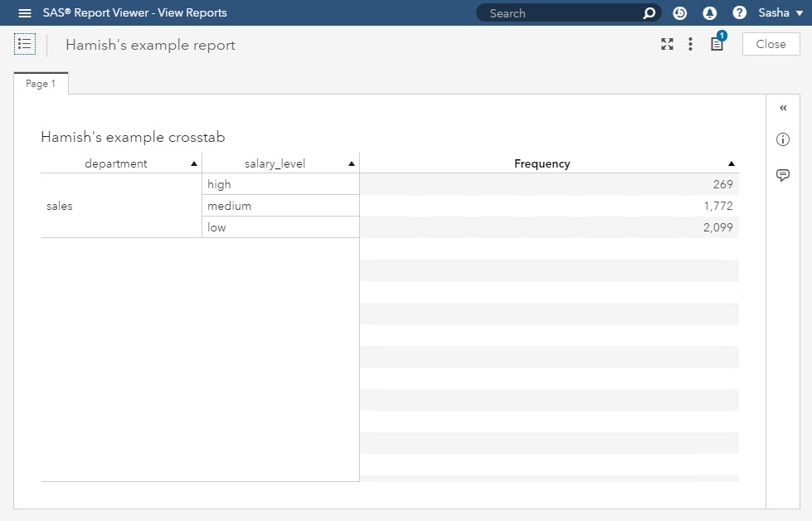Sort by the department column arrow
The image size is (812, 521).
[x=194, y=164]
